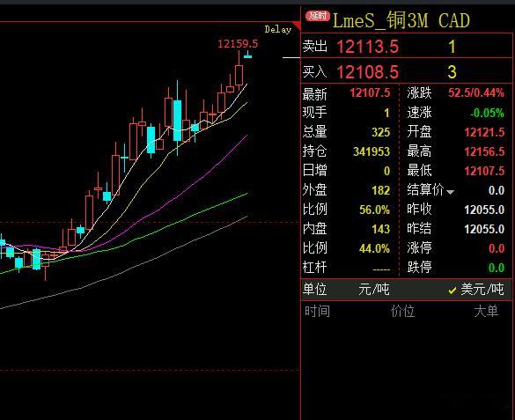Click the buy volume value 3
The image size is (515, 420).
click(452, 72)
